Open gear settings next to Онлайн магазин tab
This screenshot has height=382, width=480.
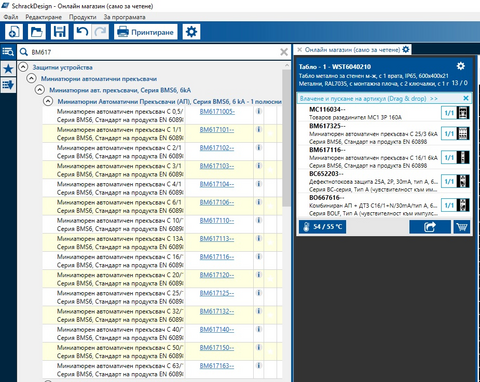(406, 49)
